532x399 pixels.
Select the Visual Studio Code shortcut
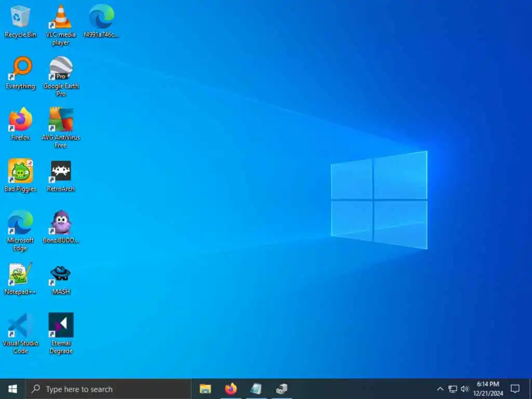coord(20,334)
